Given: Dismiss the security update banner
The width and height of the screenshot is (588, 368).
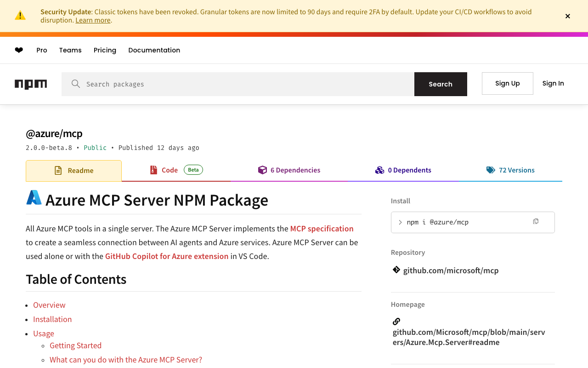Looking at the screenshot, I should click(568, 16).
